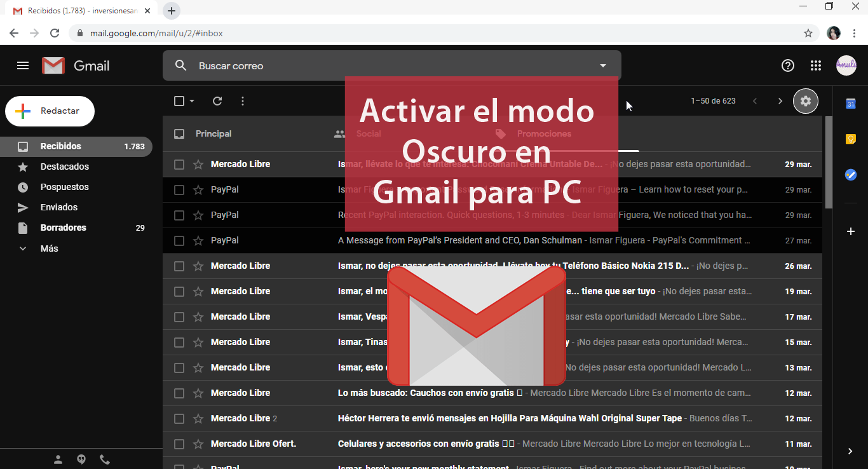Expand the Más section
The height and width of the screenshot is (469, 868).
(50, 248)
